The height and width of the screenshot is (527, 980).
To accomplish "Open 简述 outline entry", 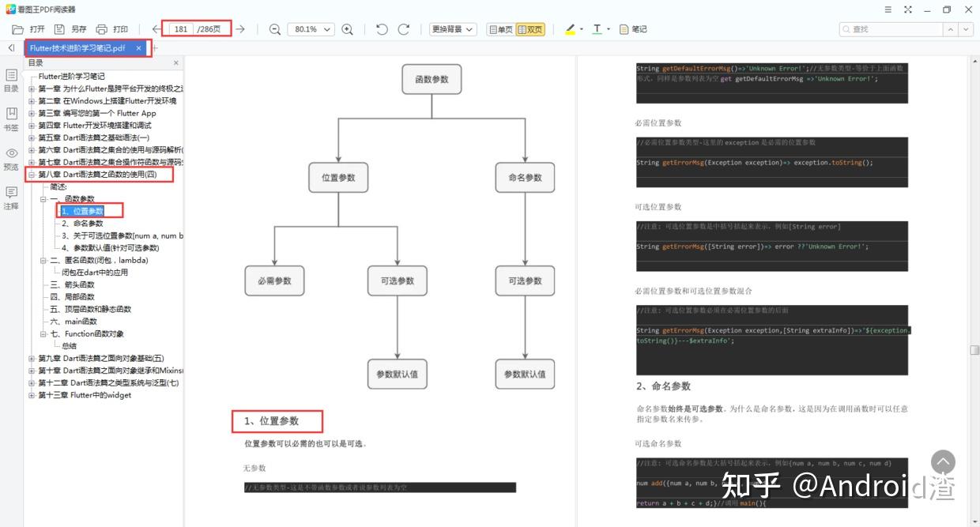I will pos(58,186).
